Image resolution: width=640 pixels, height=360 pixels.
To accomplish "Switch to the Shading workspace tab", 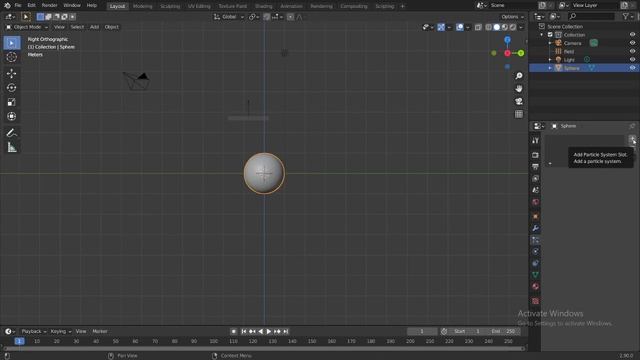I will point(263,6).
